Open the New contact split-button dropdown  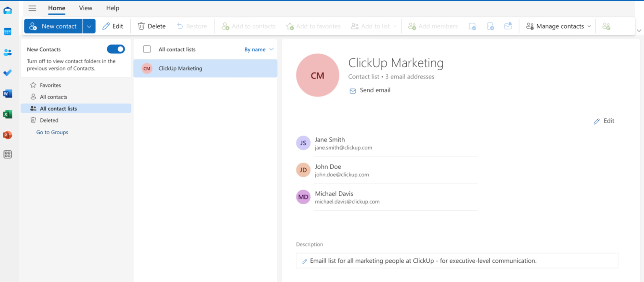[89, 26]
